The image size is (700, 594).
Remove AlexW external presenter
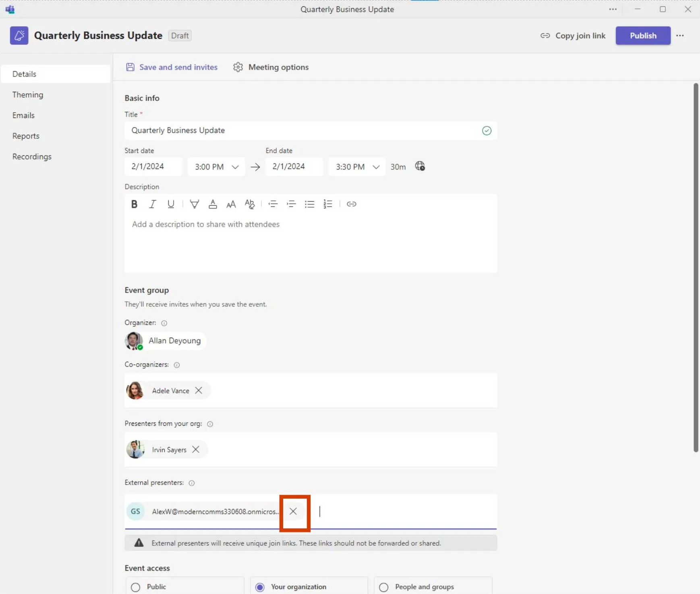coord(293,511)
